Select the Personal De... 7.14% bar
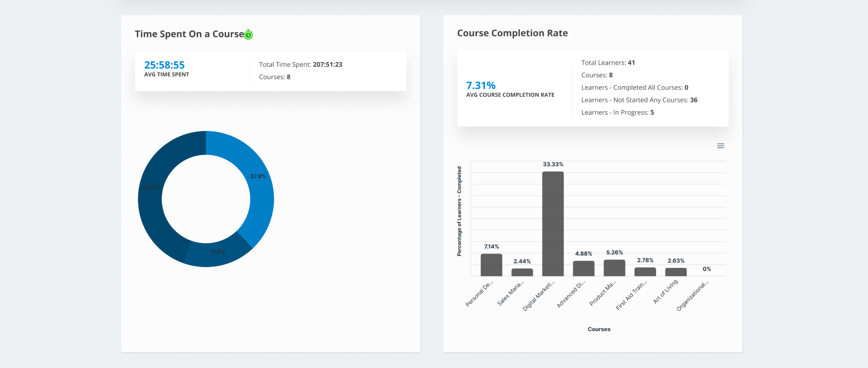Viewport: 868px width, 368px height. [x=491, y=265]
